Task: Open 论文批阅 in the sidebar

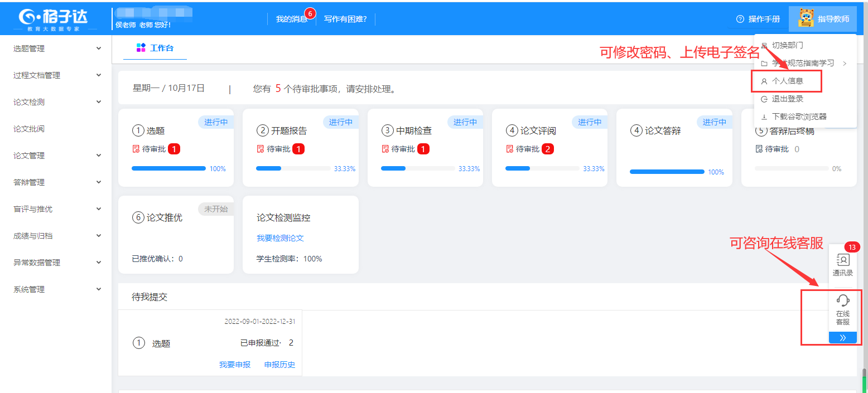Action: pyautogui.click(x=29, y=129)
